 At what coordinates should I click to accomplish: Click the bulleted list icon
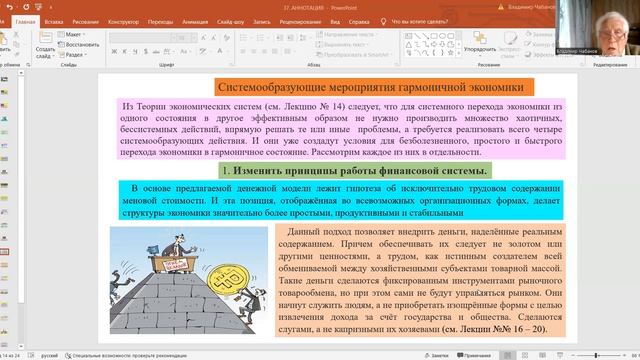point(243,38)
